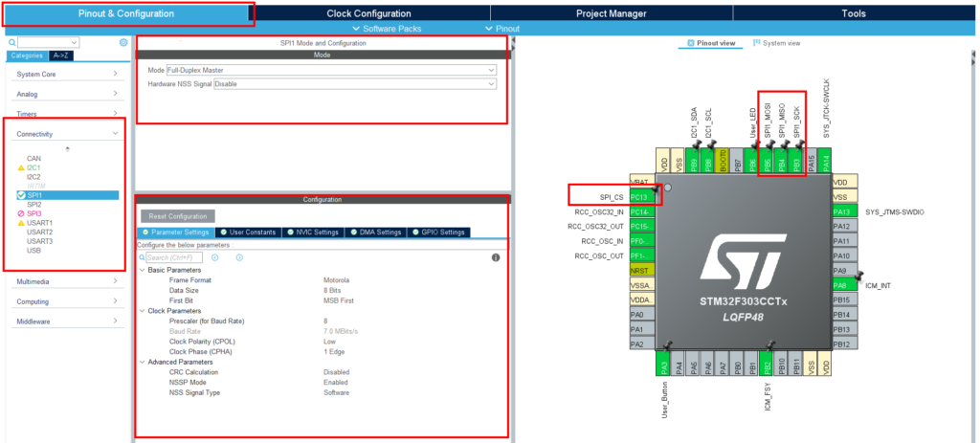Click the settings gear icon in sidebar

coord(123,42)
